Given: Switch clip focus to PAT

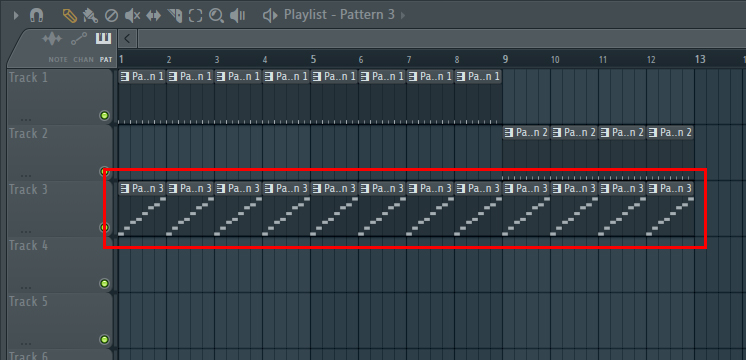Looking at the screenshot, I should [106, 60].
